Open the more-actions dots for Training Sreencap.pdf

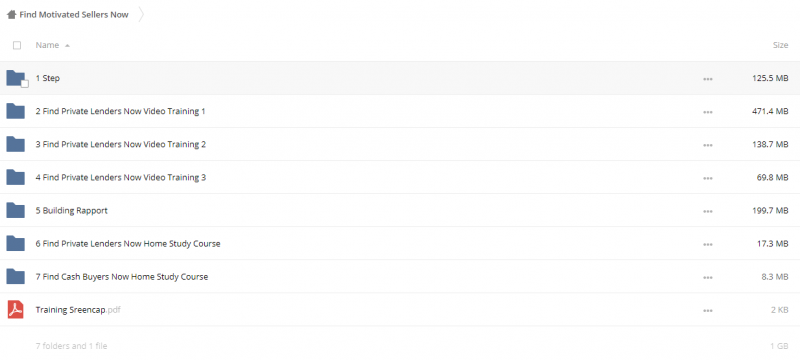click(x=707, y=311)
